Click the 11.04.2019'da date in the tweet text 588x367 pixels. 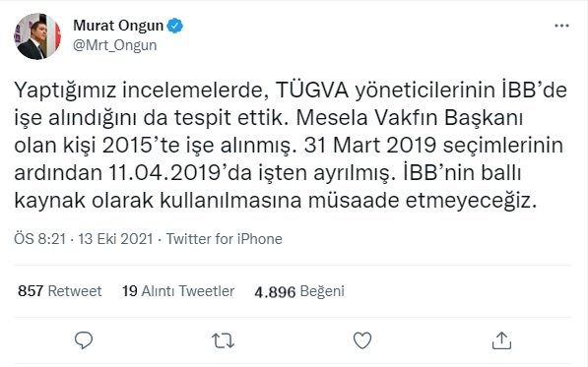[x=180, y=173]
